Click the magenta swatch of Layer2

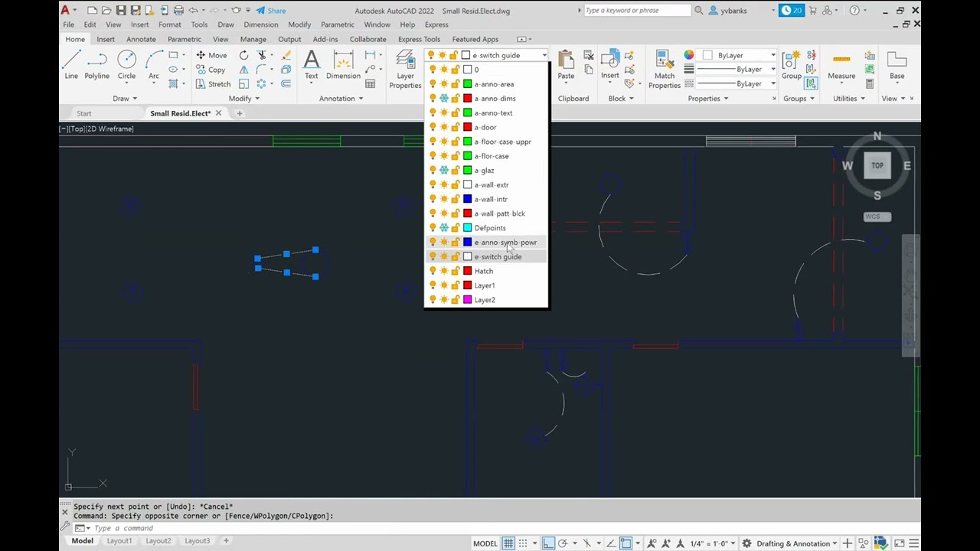467,299
